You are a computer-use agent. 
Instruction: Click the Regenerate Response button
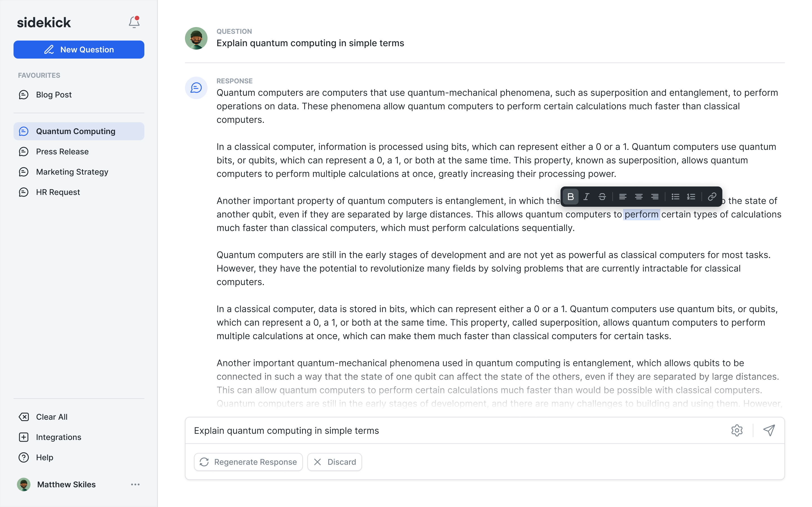pos(248,461)
